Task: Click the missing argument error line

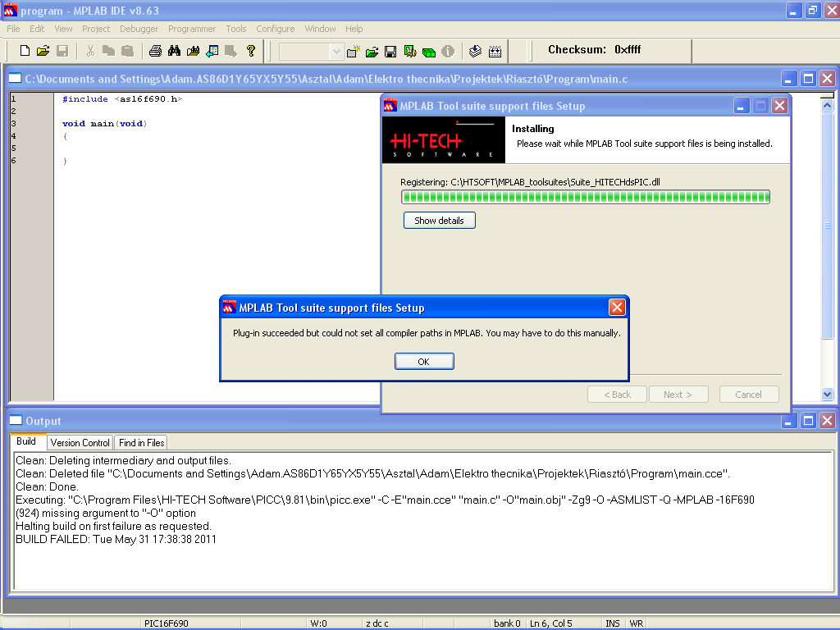Action: pos(106,514)
